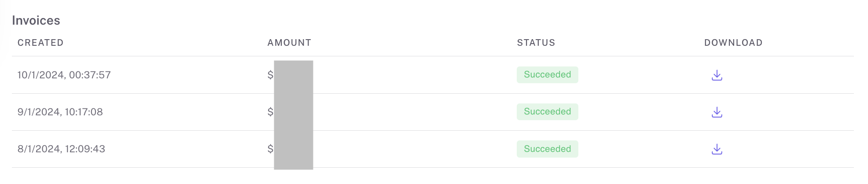The width and height of the screenshot is (868, 184).
Task: Click the hidden amount for 8/1/2024 invoice
Action: click(x=294, y=149)
